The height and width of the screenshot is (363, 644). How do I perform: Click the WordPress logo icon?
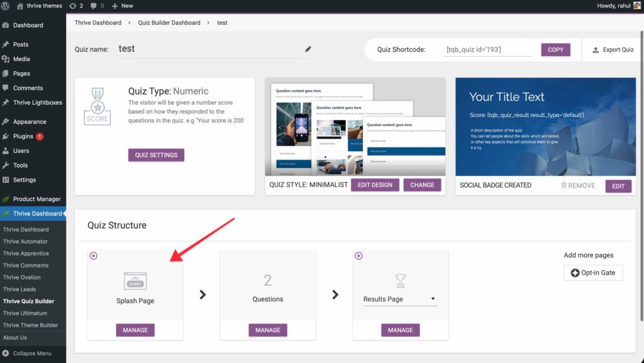click(x=6, y=6)
